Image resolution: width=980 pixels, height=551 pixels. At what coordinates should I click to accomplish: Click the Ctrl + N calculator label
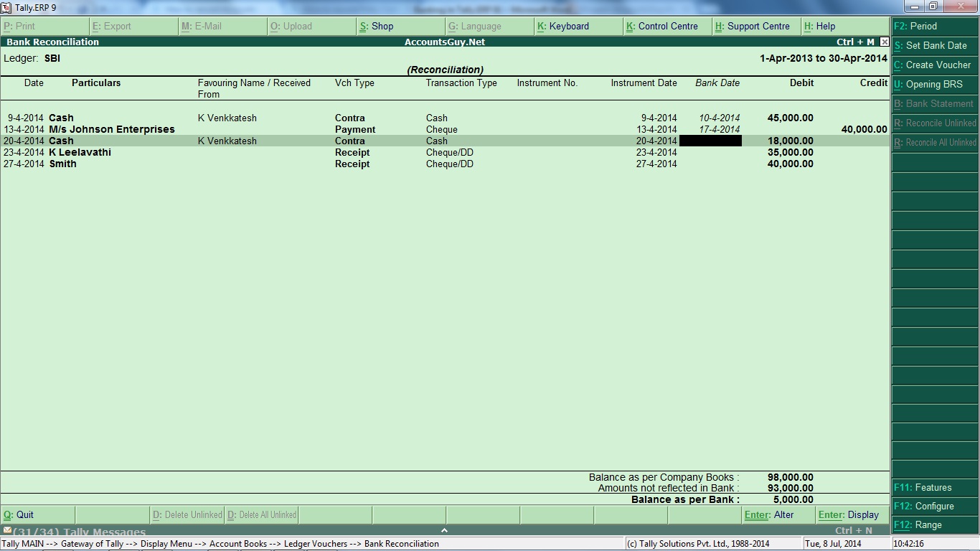point(853,531)
